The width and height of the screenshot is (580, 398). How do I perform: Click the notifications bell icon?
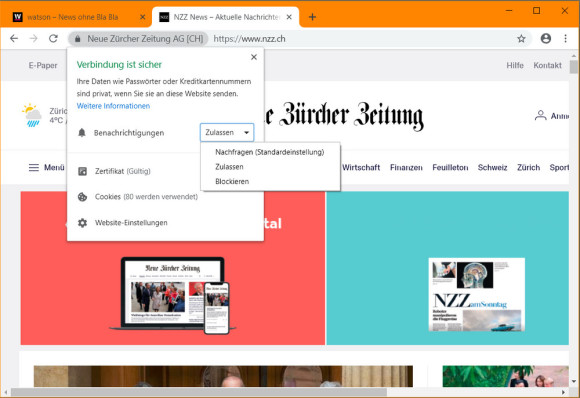(82, 132)
